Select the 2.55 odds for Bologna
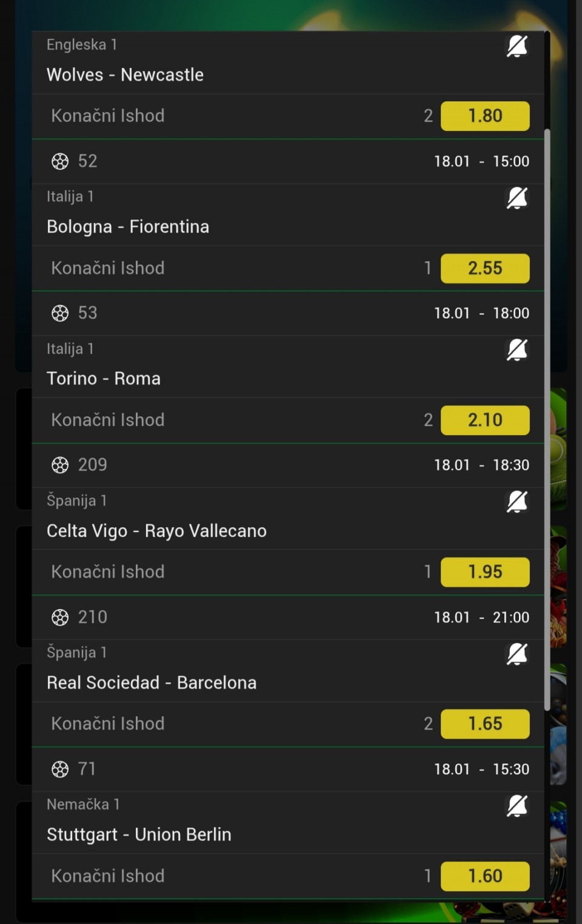The image size is (582, 924). click(485, 268)
